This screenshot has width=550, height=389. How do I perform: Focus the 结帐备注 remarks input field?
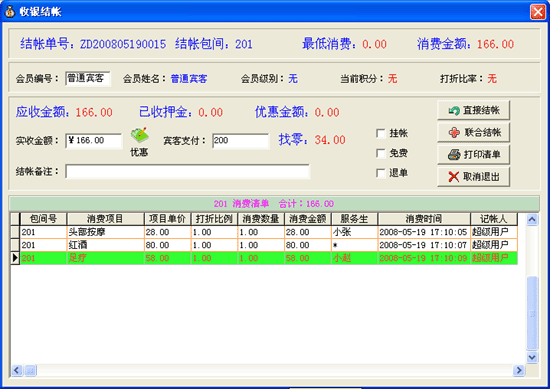(x=187, y=172)
